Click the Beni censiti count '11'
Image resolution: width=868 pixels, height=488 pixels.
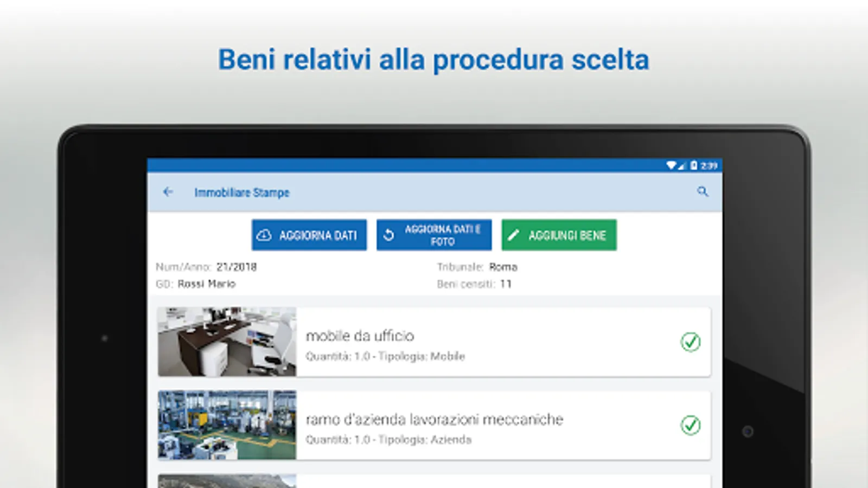point(506,284)
